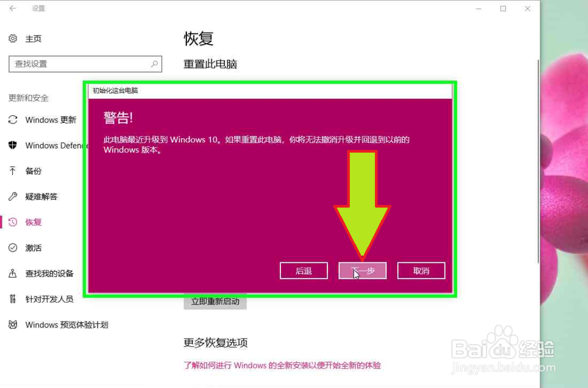Select the Windows 更新 refresh icon

[13, 119]
